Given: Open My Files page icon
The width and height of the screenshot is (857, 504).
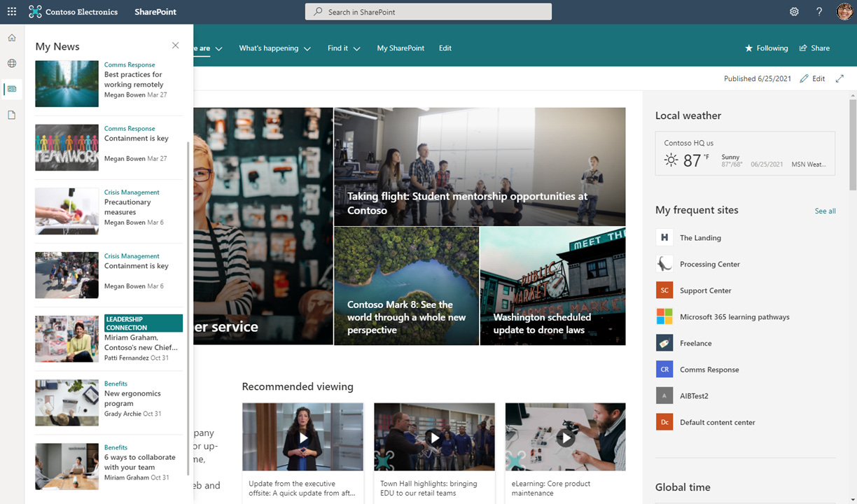Looking at the screenshot, I should [12, 115].
